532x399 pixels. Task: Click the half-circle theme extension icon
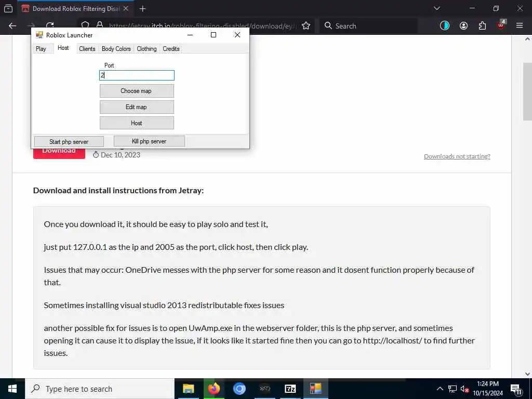(x=445, y=26)
